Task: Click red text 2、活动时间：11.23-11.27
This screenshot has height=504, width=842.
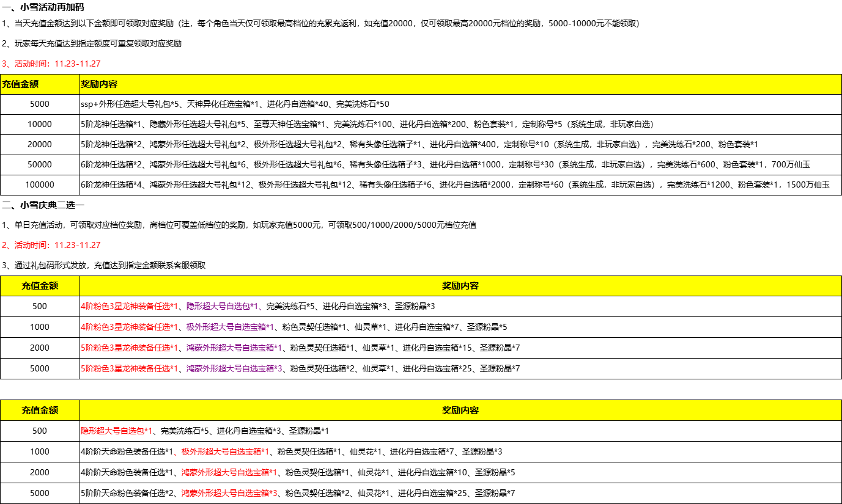Action: pyautogui.click(x=51, y=245)
